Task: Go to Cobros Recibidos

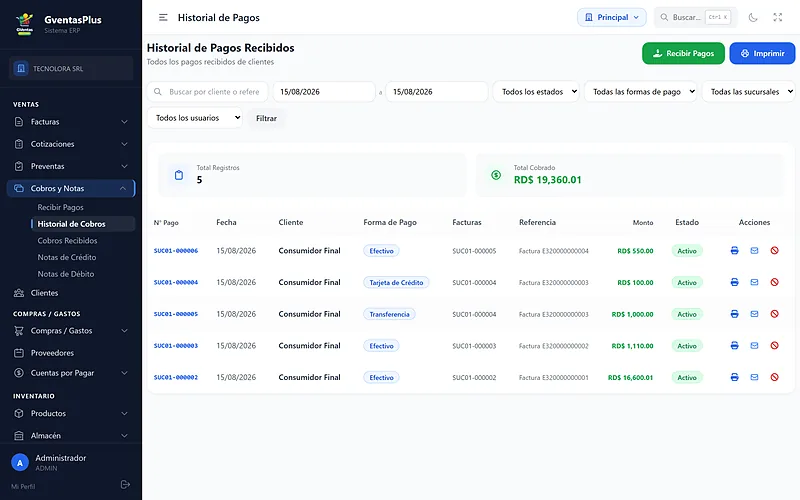Action: click(67, 241)
